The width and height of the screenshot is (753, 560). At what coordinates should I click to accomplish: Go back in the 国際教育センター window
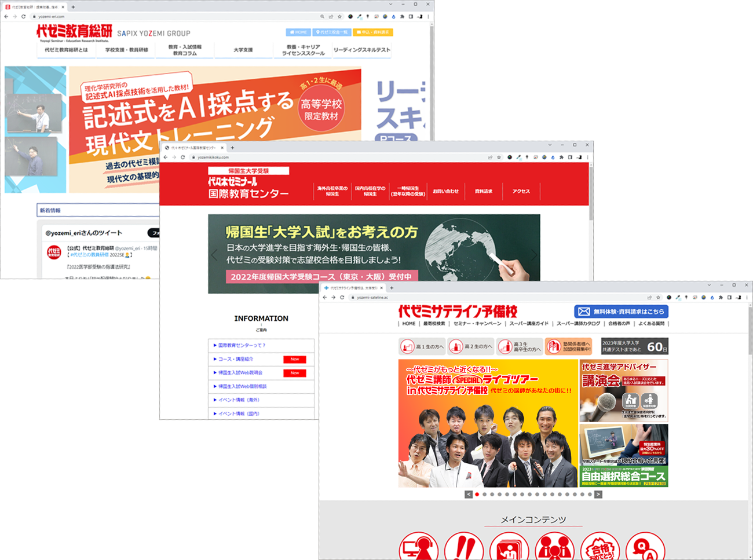click(x=166, y=157)
